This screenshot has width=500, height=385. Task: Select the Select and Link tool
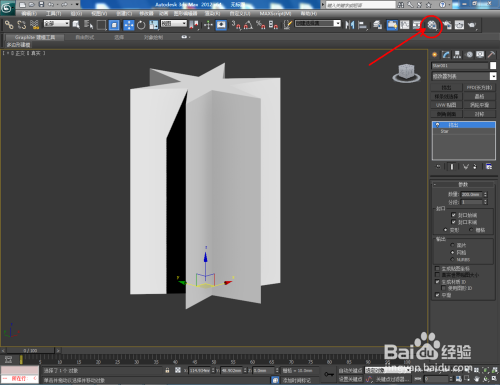pos(9,25)
